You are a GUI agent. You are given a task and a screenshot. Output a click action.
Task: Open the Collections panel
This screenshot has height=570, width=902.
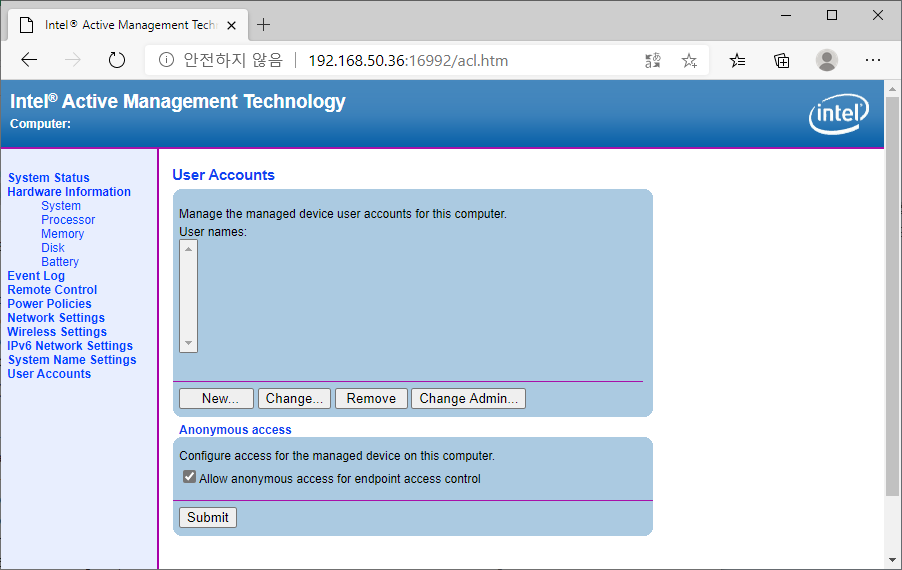(782, 60)
